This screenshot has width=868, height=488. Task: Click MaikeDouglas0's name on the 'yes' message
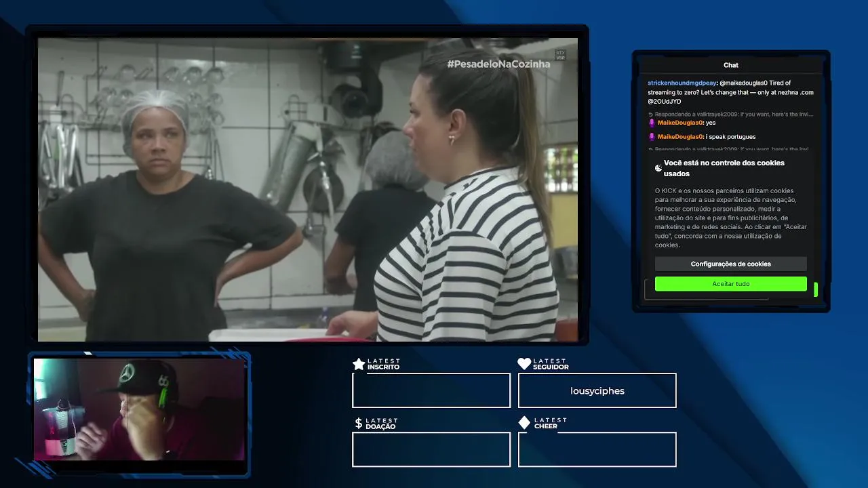click(x=680, y=123)
